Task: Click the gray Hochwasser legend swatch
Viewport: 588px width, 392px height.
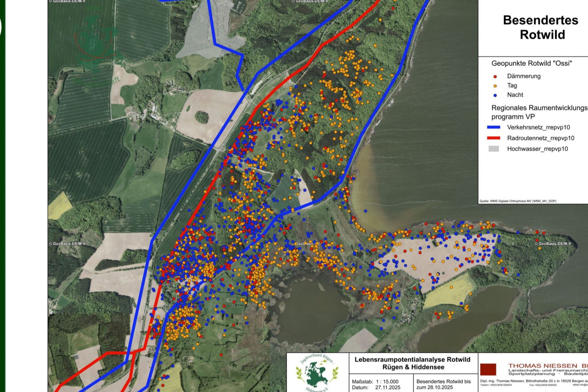Action: click(x=494, y=149)
